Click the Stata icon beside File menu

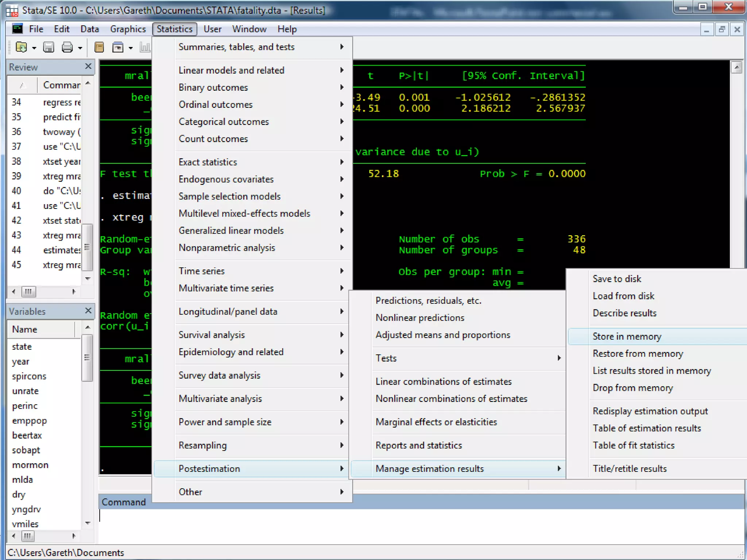pos(17,29)
